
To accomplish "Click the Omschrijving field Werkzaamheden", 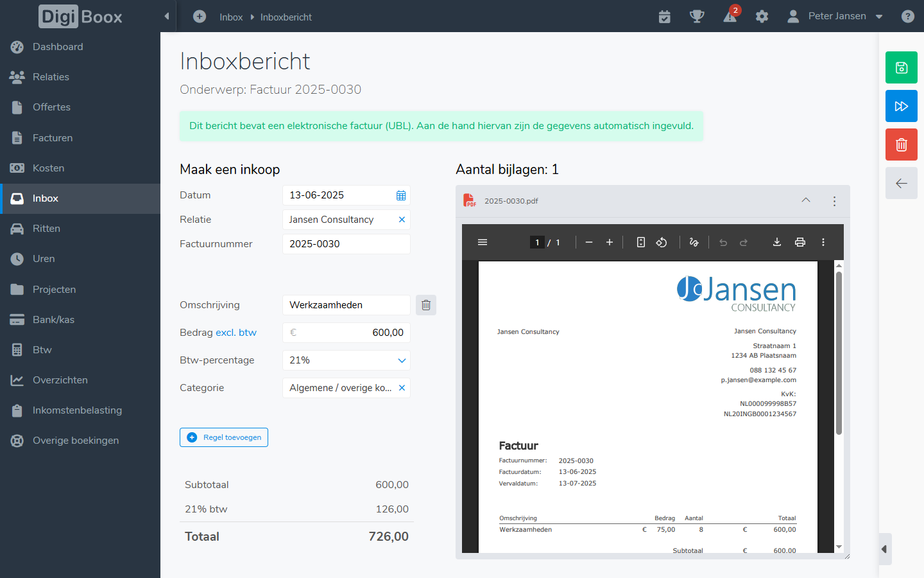I will 346,305.
